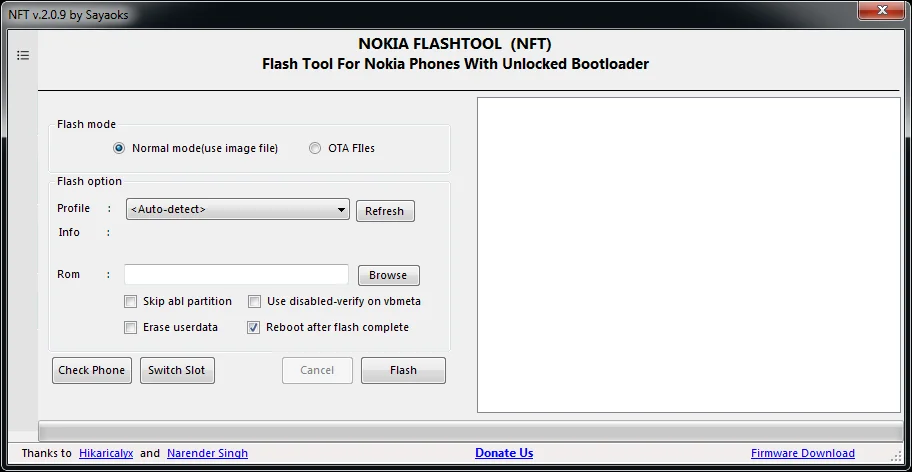Enable Skip abl partition checkbox

(x=130, y=301)
